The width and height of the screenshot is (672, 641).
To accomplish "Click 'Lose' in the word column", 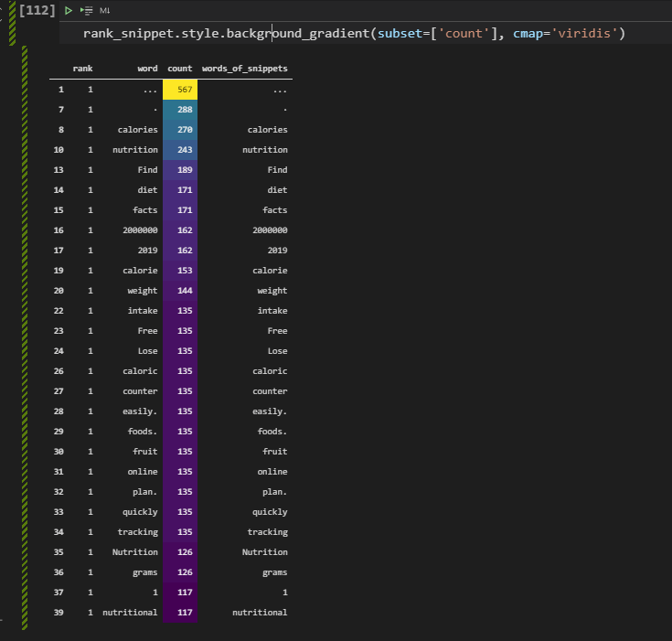I will [x=147, y=351].
